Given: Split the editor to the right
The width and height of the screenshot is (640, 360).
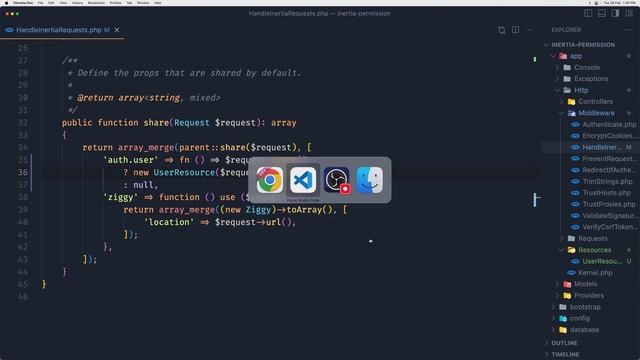Looking at the screenshot, I should coord(516,30).
